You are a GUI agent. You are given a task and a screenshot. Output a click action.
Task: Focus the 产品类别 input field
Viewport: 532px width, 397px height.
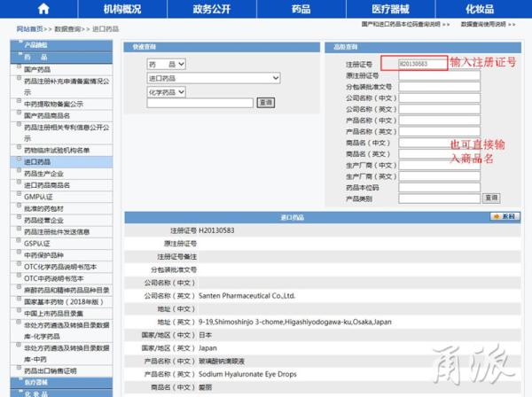(x=440, y=198)
